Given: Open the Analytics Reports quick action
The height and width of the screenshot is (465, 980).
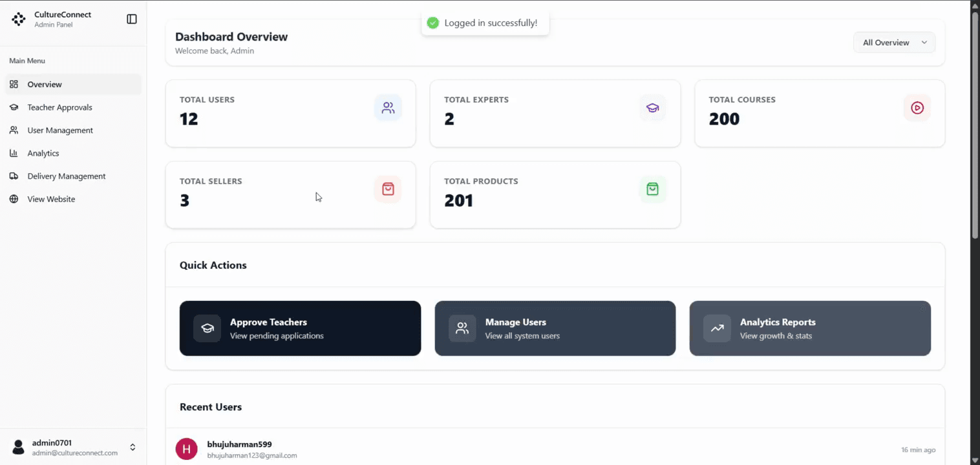Looking at the screenshot, I should click(x=810, y=328).
